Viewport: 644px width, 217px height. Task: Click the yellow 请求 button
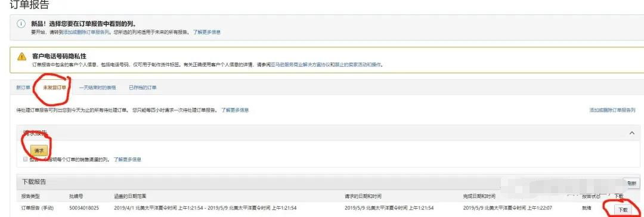[39, 150]
